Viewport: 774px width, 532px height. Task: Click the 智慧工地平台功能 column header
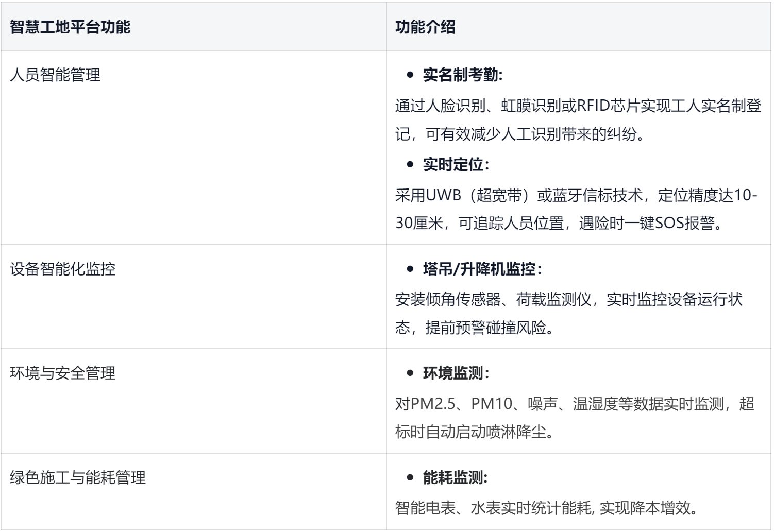click(70, 27)
